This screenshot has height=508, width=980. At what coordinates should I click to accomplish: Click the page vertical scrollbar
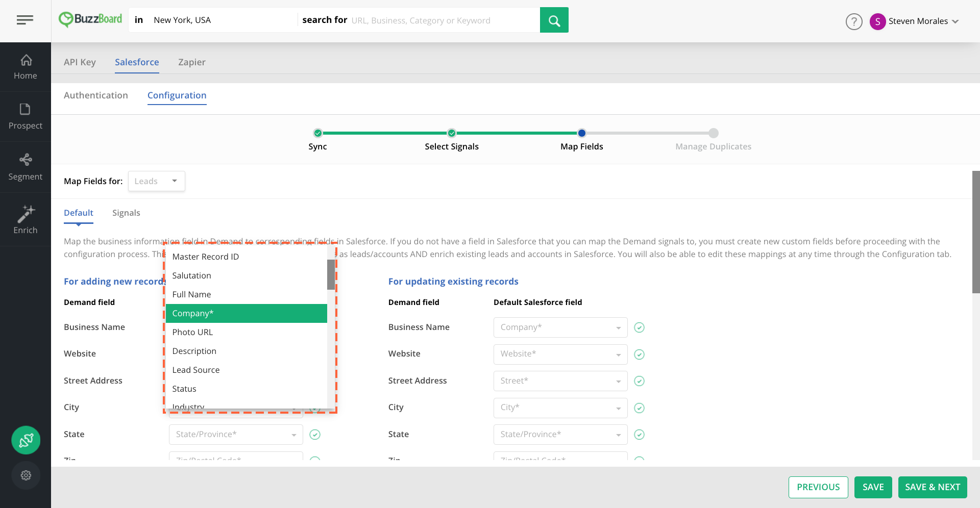tap(976, 232)
